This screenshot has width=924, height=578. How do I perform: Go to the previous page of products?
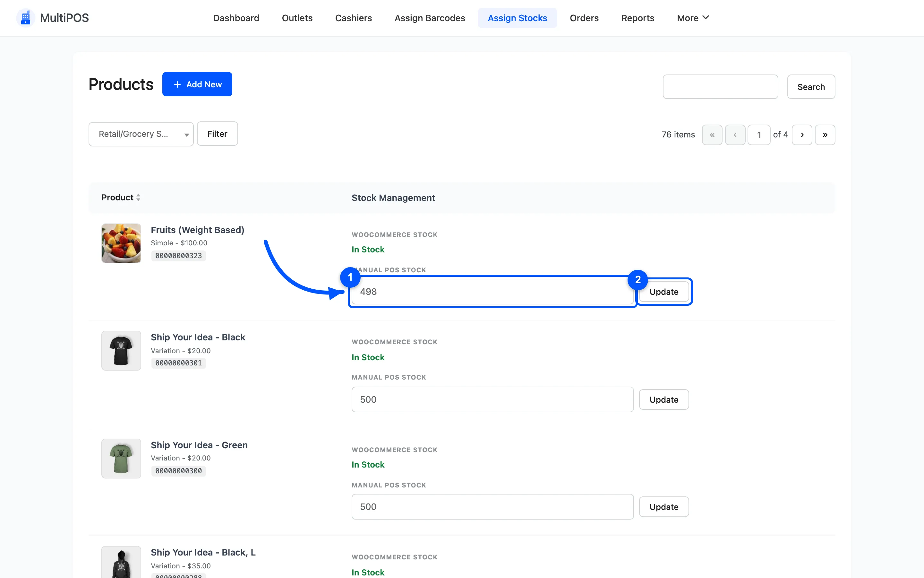(x=735, y=135)
